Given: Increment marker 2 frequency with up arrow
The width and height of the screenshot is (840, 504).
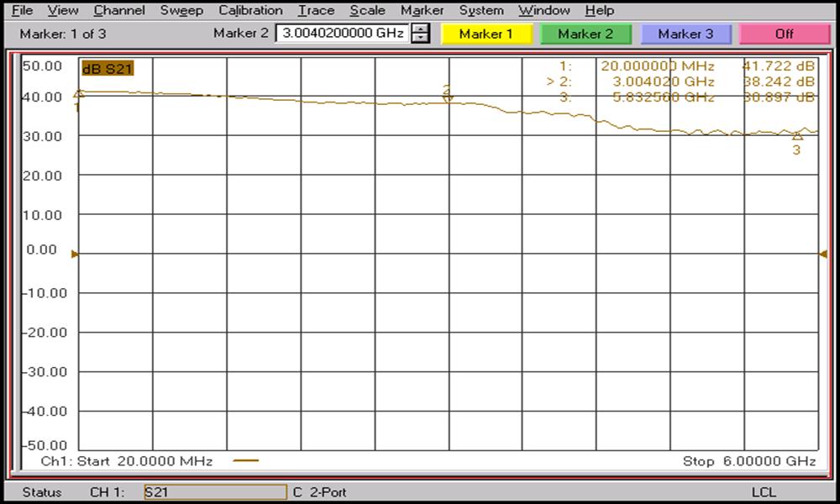Looking at the screenshot, I should click(421, 29).
